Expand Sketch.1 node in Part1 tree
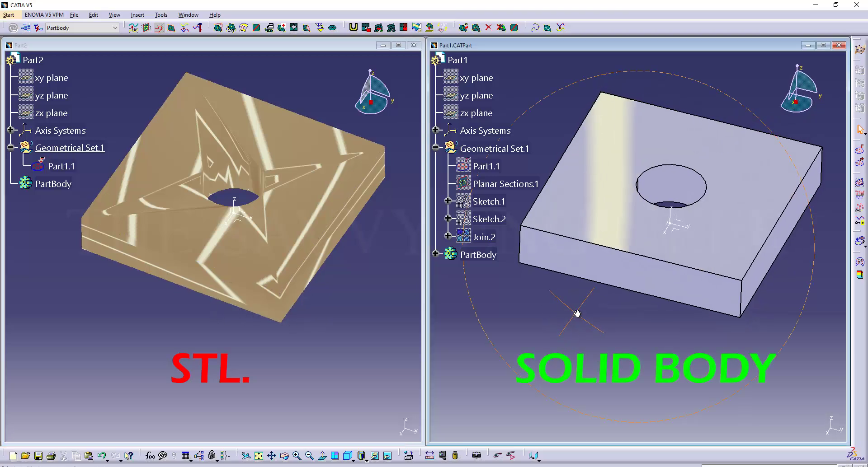Viewport: 868px width, 467px height. pos(448,201)
